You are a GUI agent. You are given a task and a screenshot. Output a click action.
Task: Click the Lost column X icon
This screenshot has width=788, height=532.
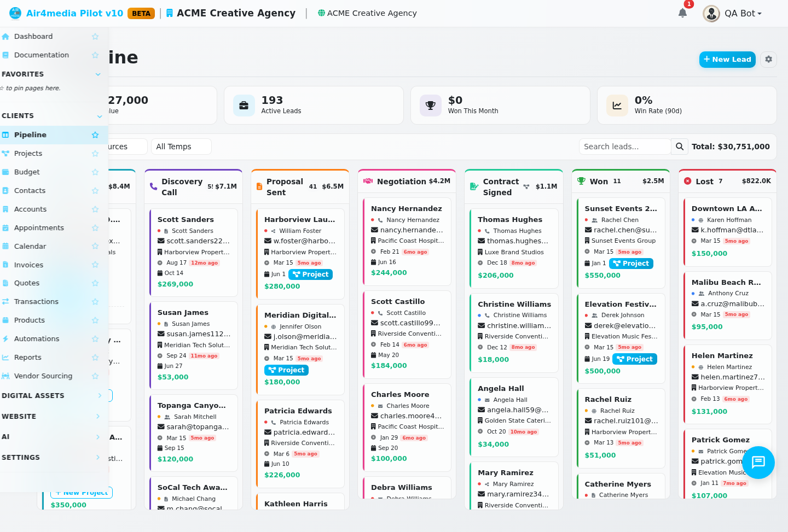click(688, 182)
